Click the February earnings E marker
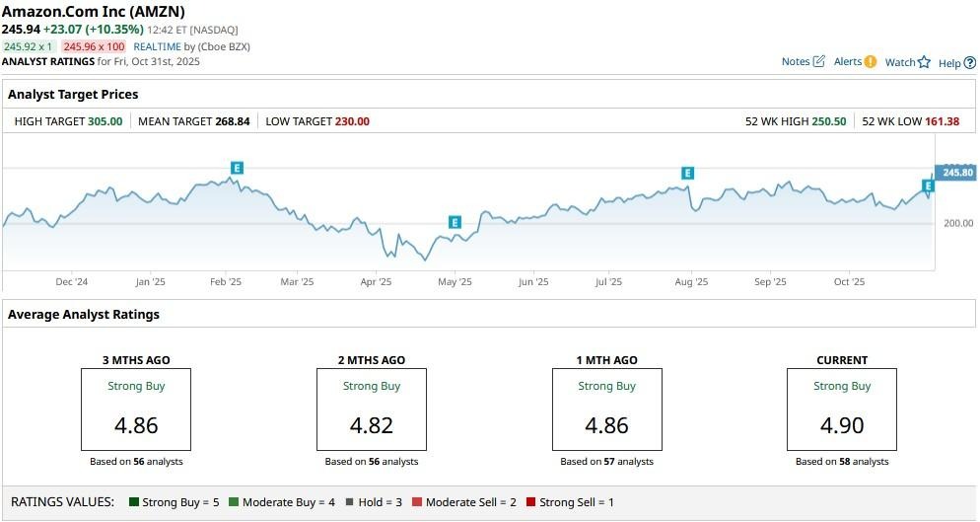 point(236,168)
